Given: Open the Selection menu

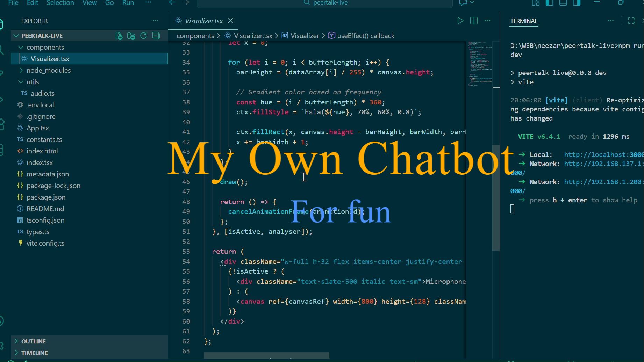Looking at the screenshot, I should (60, 3).
